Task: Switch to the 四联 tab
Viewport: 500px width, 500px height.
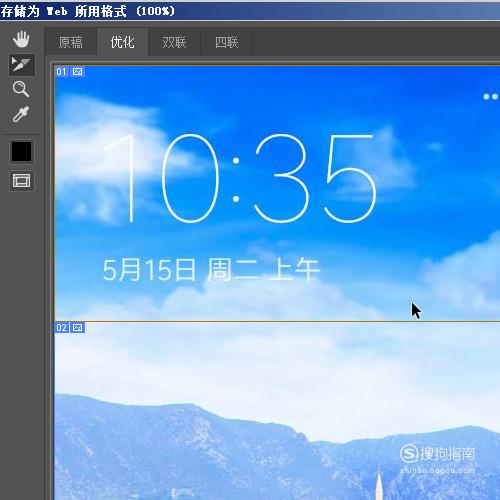Action: click(x=226, y=42)
